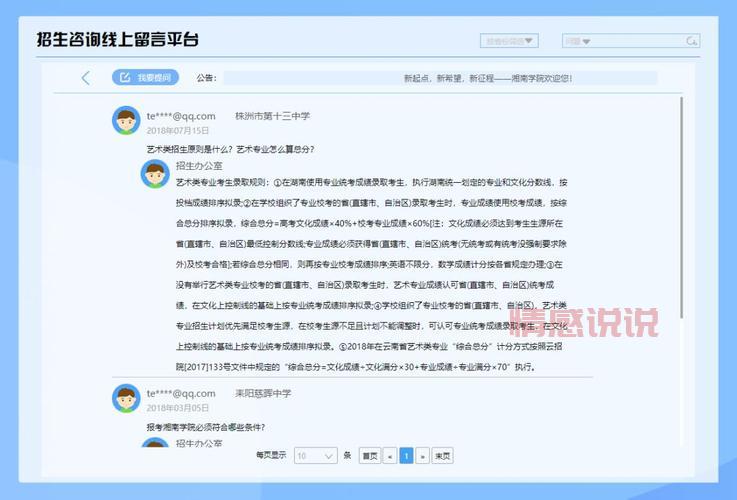Click the avatar beside the first 招生办公室 reply

[155, 173]
